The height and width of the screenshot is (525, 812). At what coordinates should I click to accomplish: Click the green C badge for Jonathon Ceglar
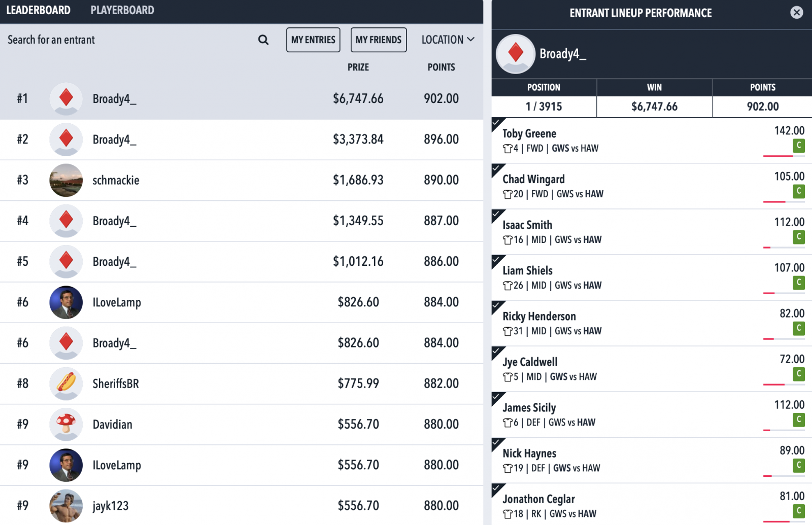[799, 511]
